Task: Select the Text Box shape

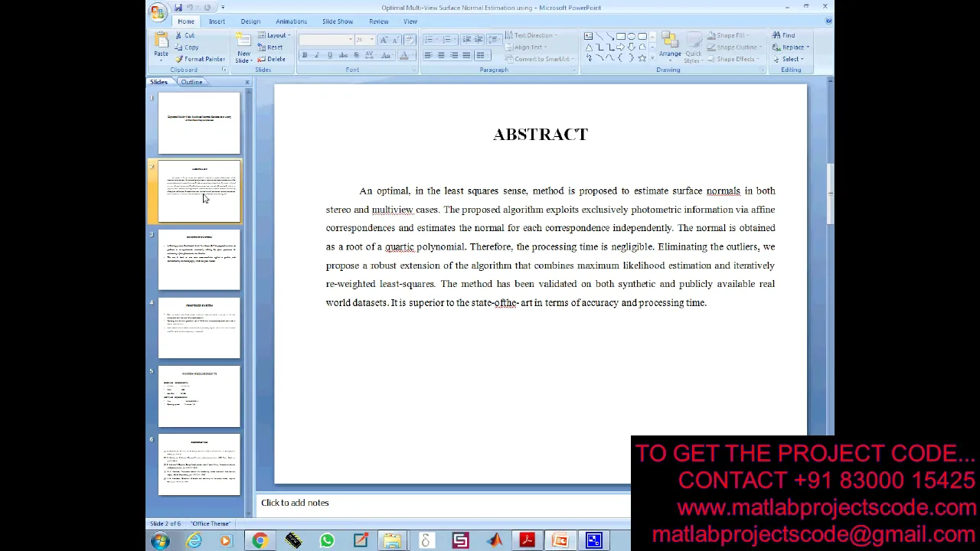Action: [588, 36]
